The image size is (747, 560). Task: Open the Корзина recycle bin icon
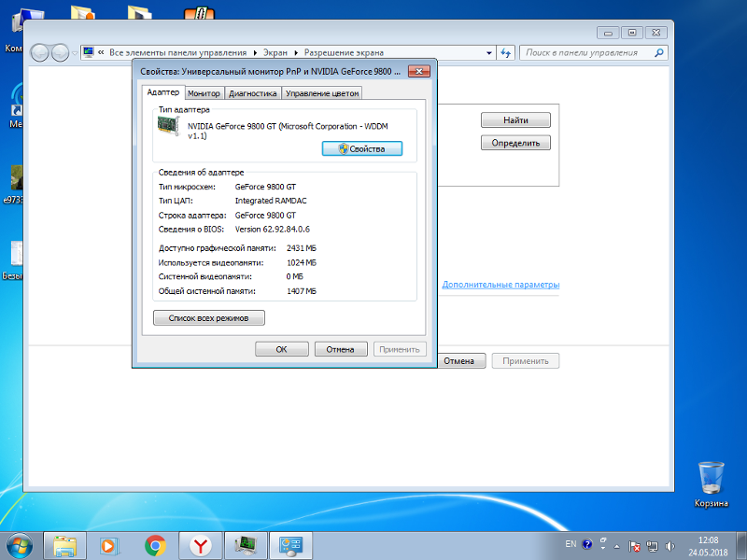coord(711,484)
